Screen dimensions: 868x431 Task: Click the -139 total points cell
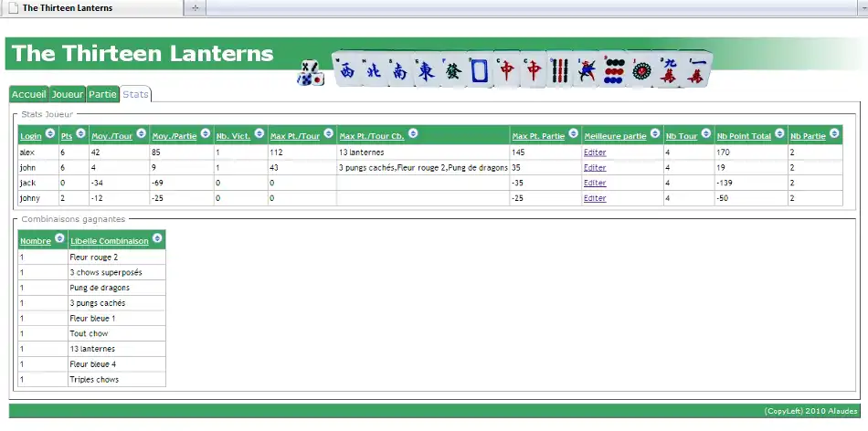(751, 183)
